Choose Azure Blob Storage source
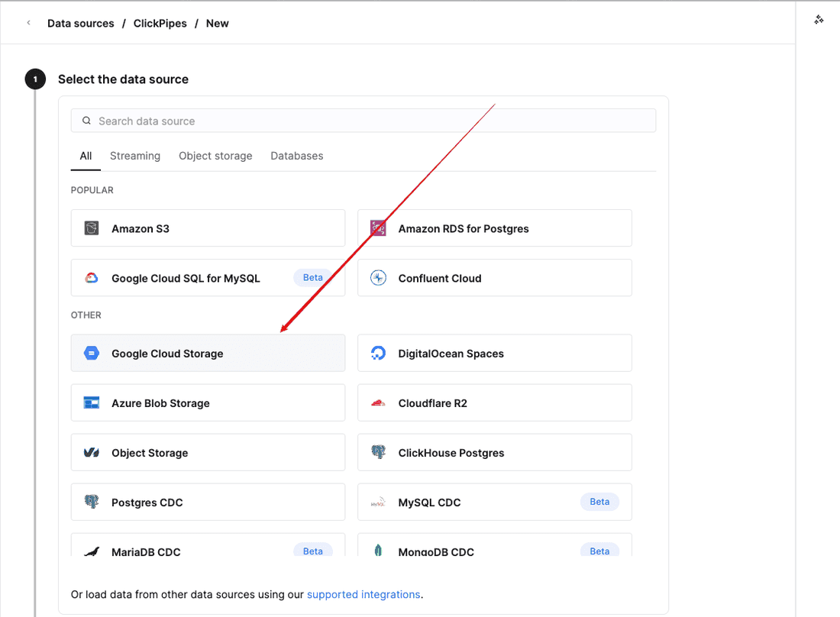 [x=208, y=402]
